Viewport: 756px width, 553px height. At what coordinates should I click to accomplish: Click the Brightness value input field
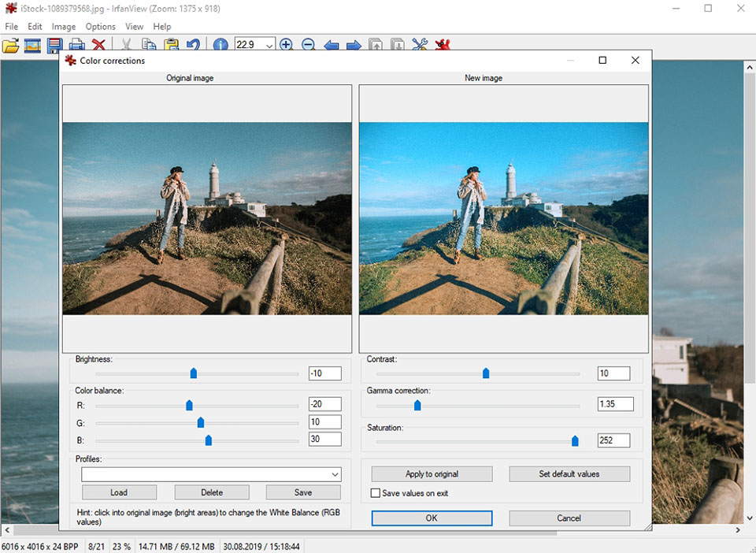point(324,373)
